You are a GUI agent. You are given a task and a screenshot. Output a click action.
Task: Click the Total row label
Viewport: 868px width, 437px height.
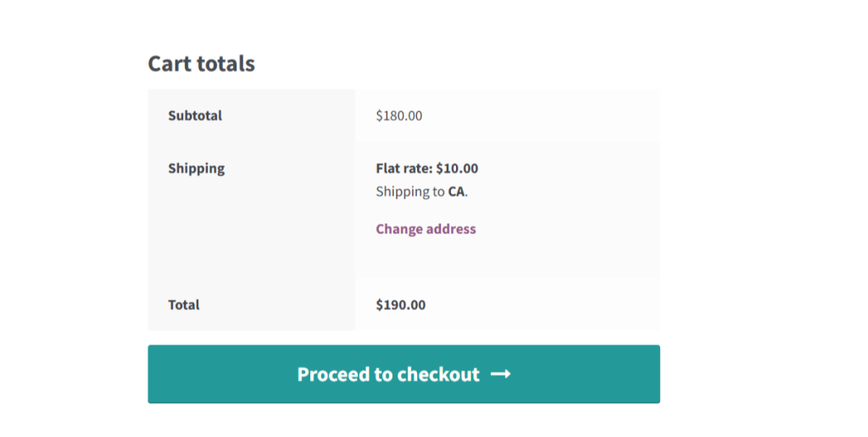click(x=184, y=305)
